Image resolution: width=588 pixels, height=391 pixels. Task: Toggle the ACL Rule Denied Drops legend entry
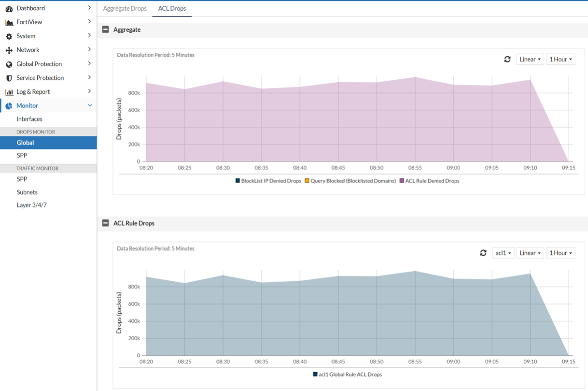pos(430,181)
